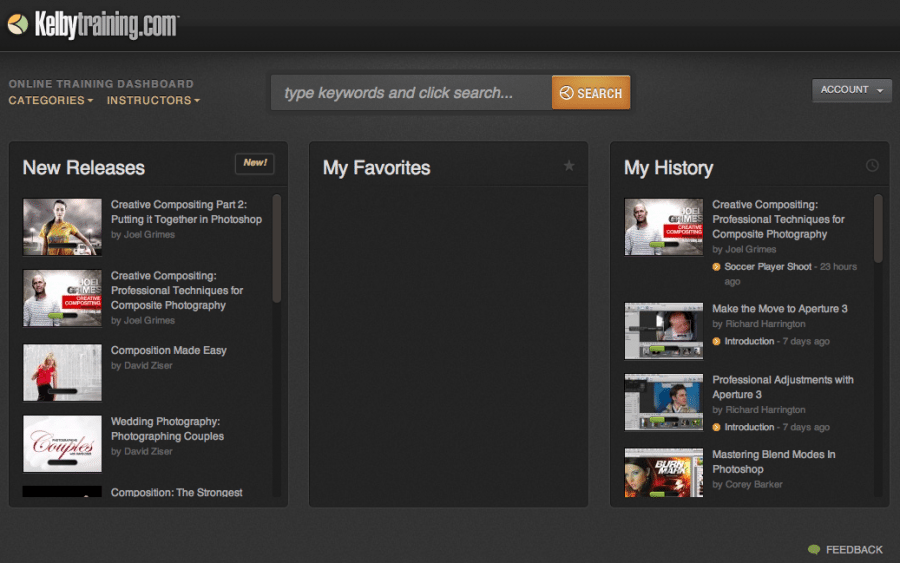
Task: Click the Mastering Blend Modes thumbnail
Action: click(x=664, y=472)
